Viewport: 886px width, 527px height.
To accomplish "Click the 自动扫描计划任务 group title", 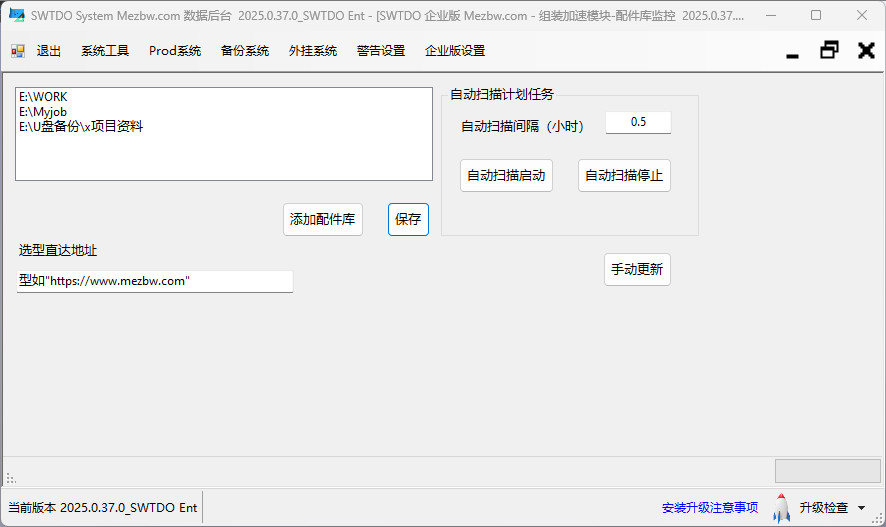I will (502, 94).
